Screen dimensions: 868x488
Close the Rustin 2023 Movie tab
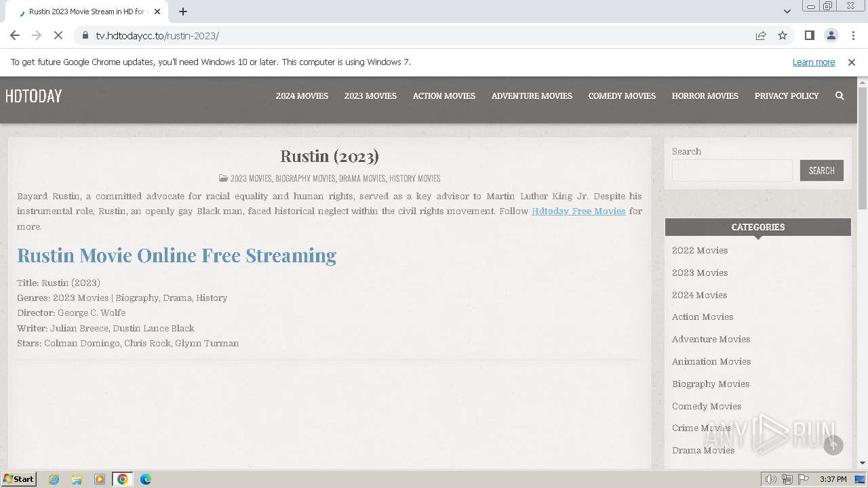157,12
